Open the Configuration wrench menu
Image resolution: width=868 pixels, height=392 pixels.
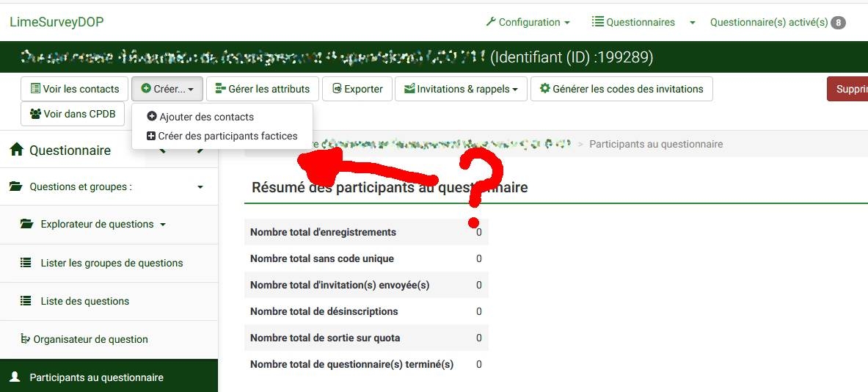click(x=528, y=22)
